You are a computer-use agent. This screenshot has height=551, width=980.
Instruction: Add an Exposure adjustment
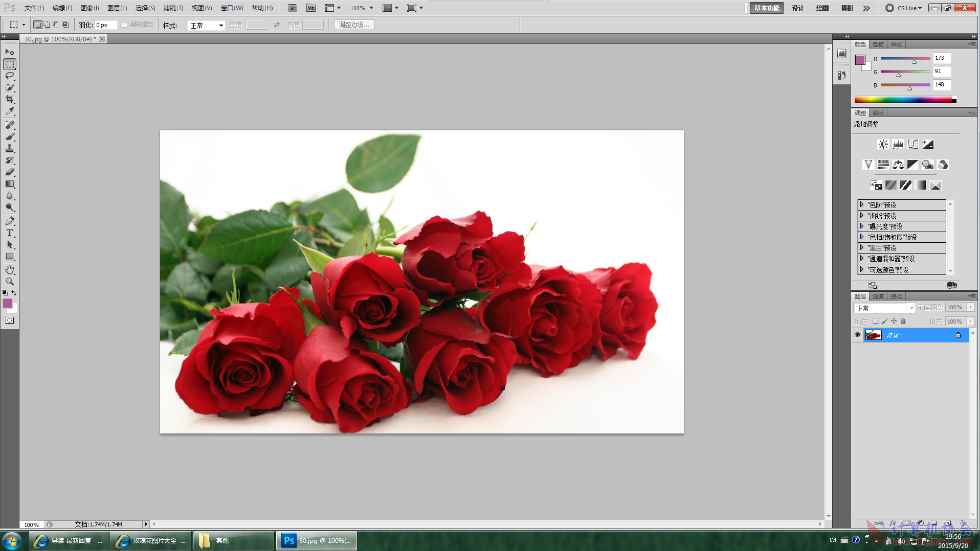[928, 144]
